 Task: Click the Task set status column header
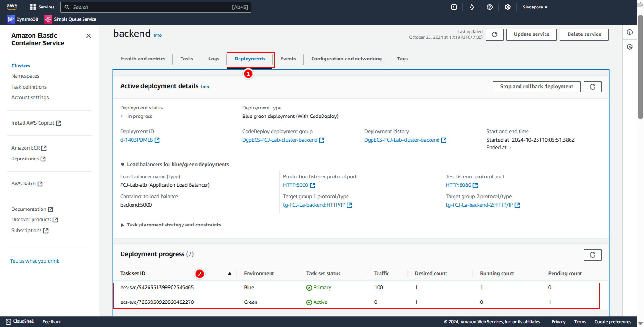click(323, 273)
